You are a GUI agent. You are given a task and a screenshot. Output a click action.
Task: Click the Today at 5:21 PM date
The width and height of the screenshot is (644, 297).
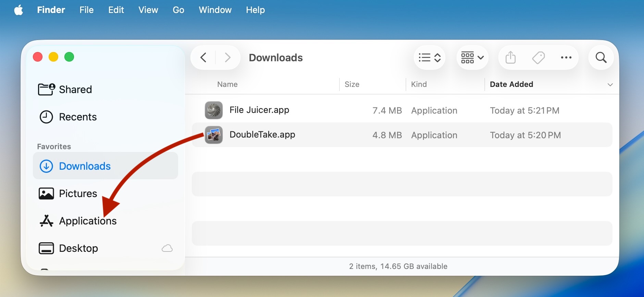point(524,111)
